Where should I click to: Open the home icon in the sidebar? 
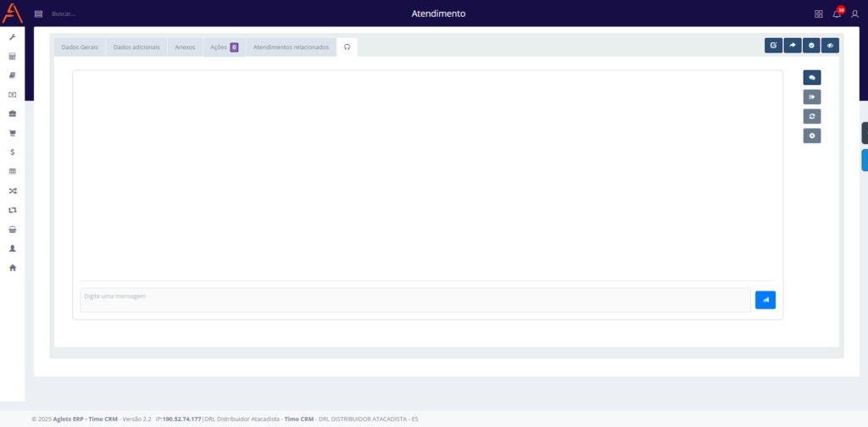[12, 268]
